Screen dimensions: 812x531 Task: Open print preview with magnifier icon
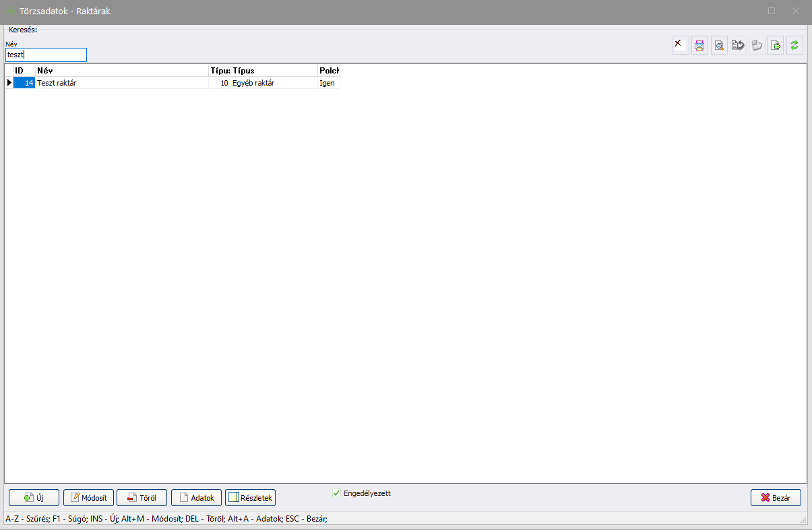pyautogui.click(x=719, y=46)
